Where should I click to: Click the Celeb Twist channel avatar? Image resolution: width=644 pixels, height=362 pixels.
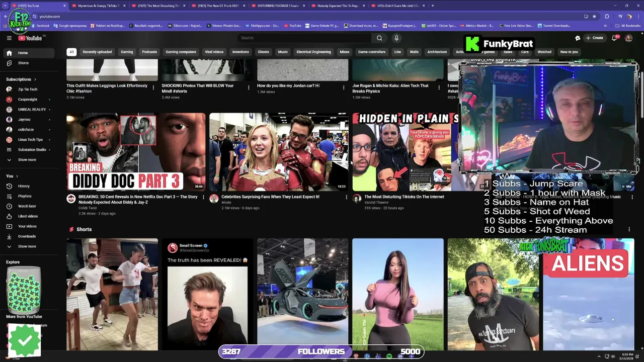coord(71,199)
